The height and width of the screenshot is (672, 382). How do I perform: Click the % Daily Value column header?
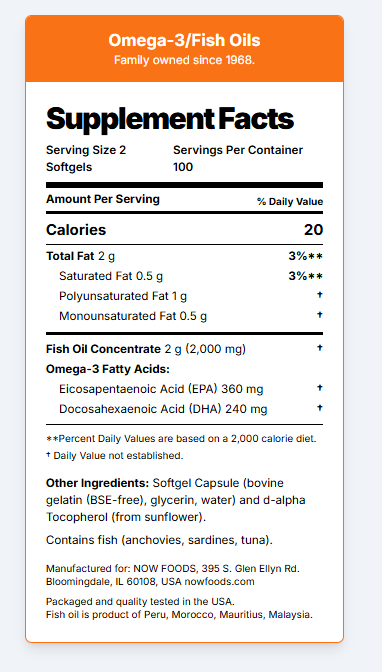point(290,202)
